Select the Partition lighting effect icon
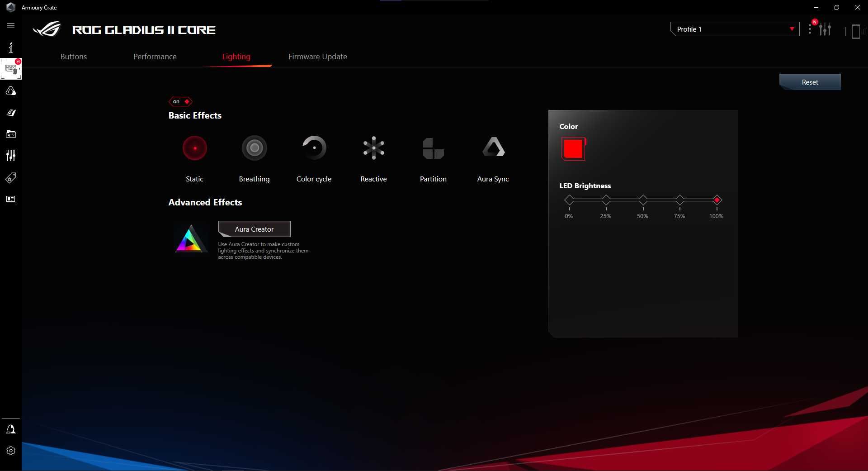 tap(433, 148)
